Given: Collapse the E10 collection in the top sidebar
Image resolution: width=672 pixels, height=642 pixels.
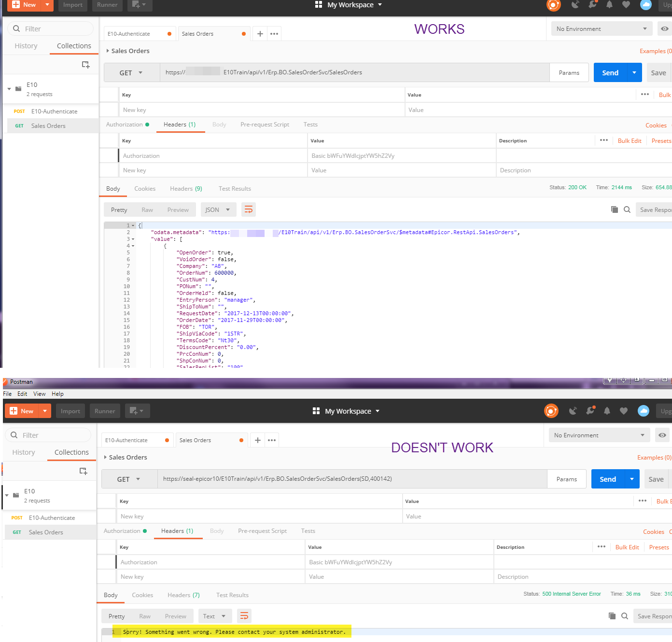Looking at the screenshot, I should (9, 89).
